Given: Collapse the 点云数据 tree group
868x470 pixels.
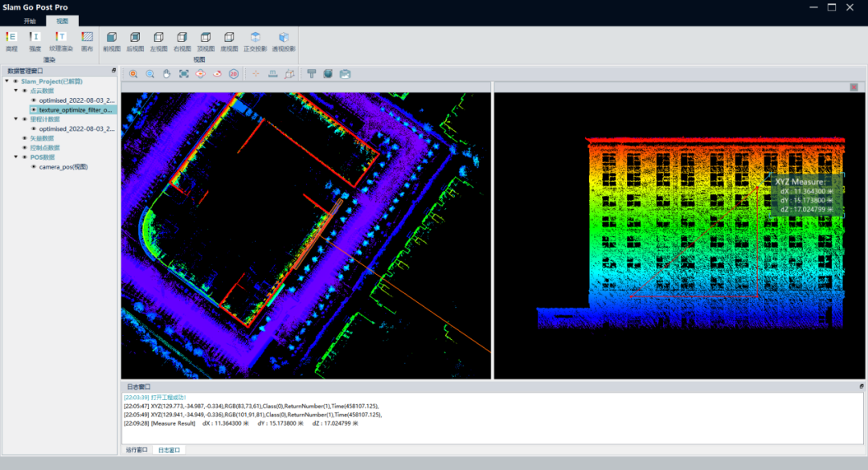Looking at the screenshot, I should pos(14,91).
